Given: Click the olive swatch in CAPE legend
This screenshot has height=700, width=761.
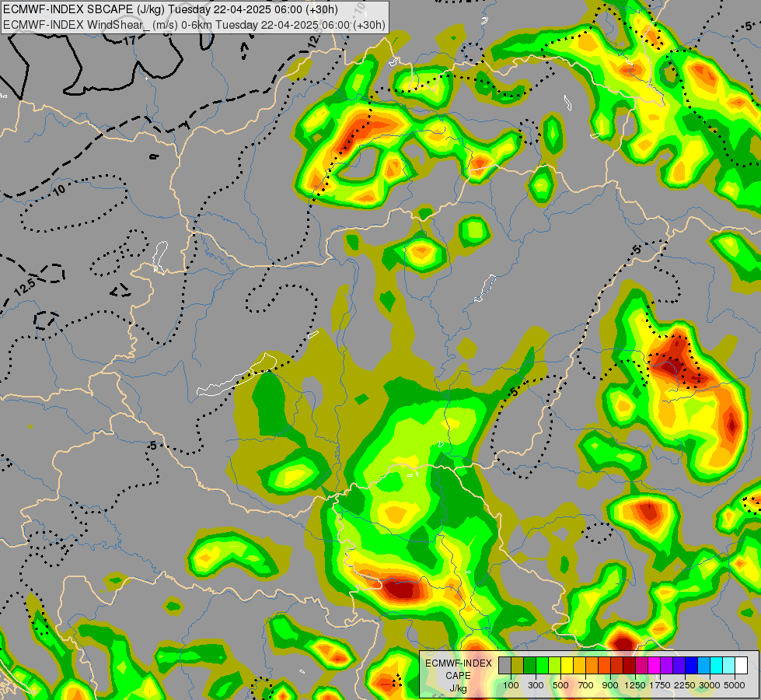Looking at the screenshot, I should pos(518,665).
